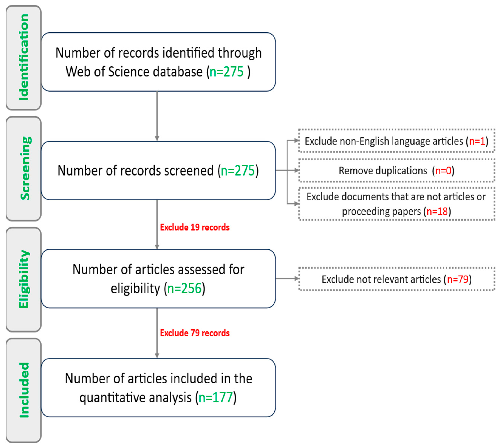
Task: Select the 'Remove duplications' dotted box
Action: pos(396,171)
